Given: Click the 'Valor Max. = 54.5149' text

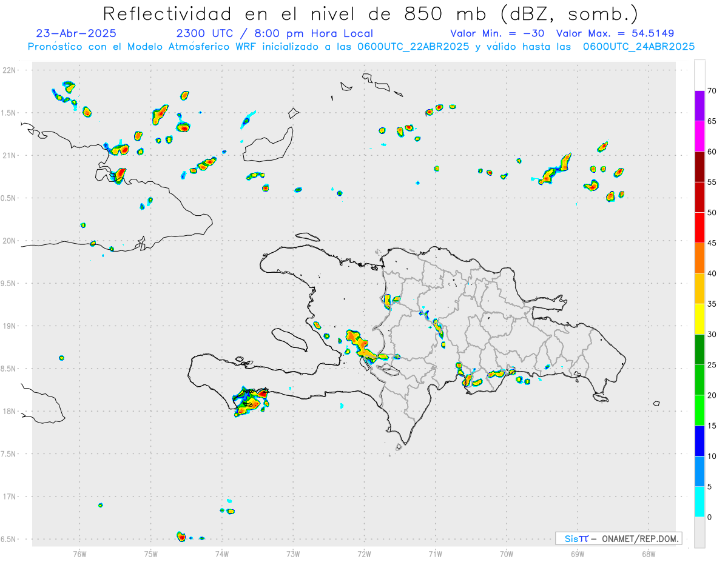Looking at the screenshot, I should (615, 33).
